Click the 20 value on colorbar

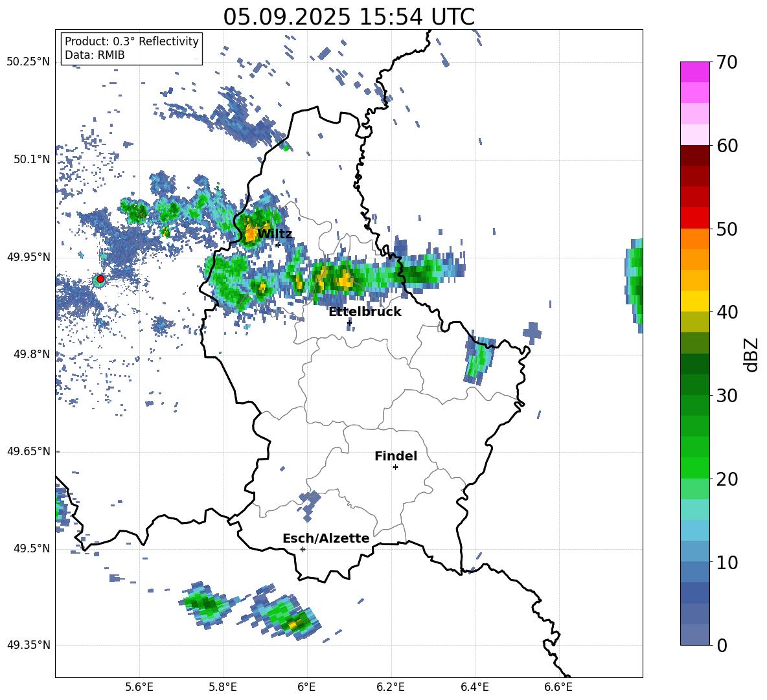pos(726,479)
